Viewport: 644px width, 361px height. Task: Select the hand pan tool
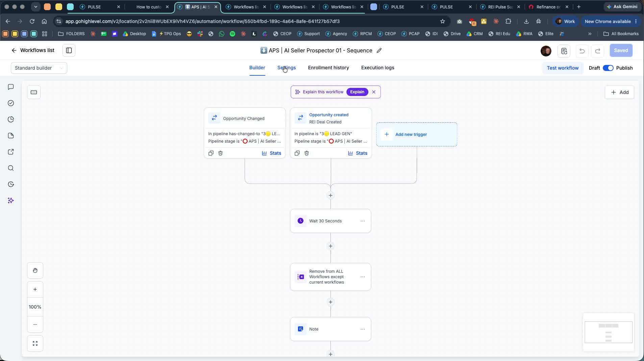pyautogui.click(x=35, y=270)
